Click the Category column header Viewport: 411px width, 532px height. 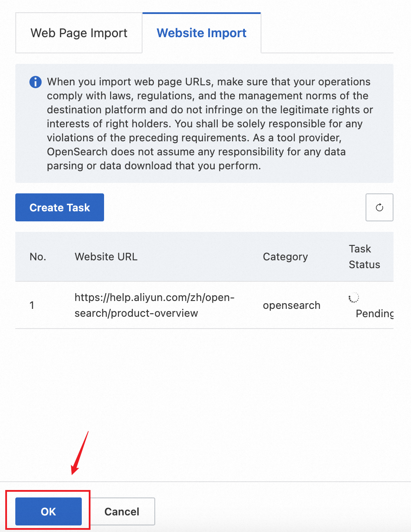point(285,257)
